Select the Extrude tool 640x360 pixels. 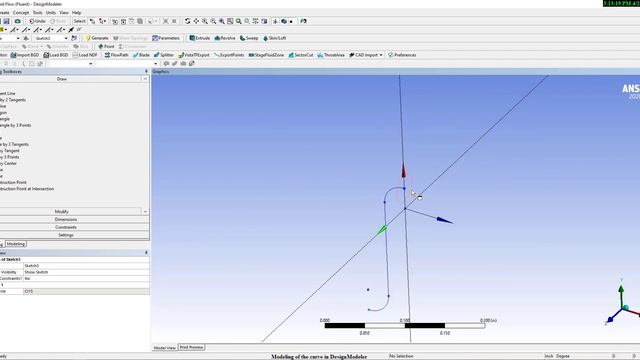pos(200,38)
